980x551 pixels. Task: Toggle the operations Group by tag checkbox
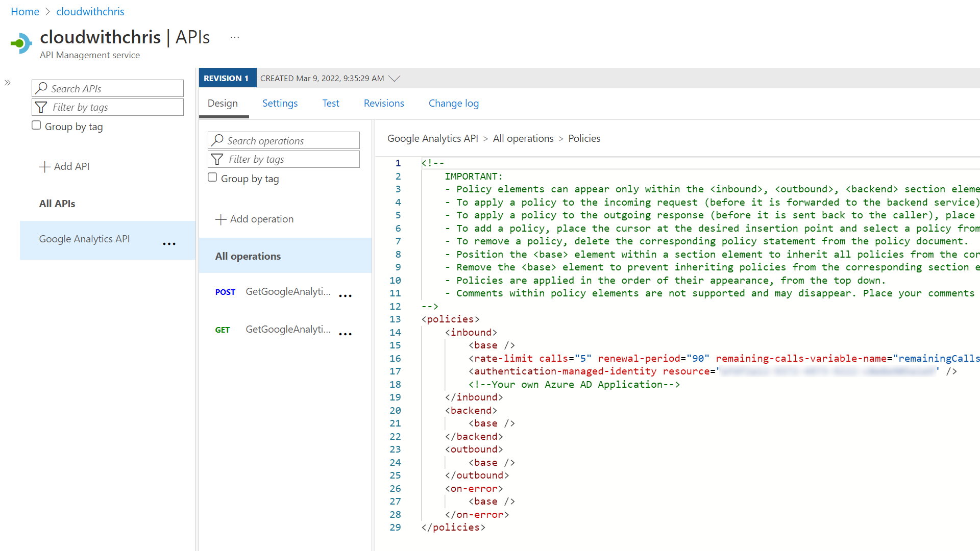pyautogui.click(x=212, y=177)
